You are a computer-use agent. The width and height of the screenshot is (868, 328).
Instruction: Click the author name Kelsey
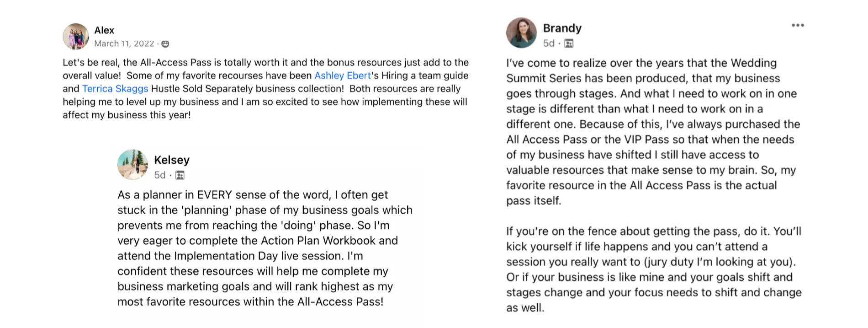[x=172, y=160]
